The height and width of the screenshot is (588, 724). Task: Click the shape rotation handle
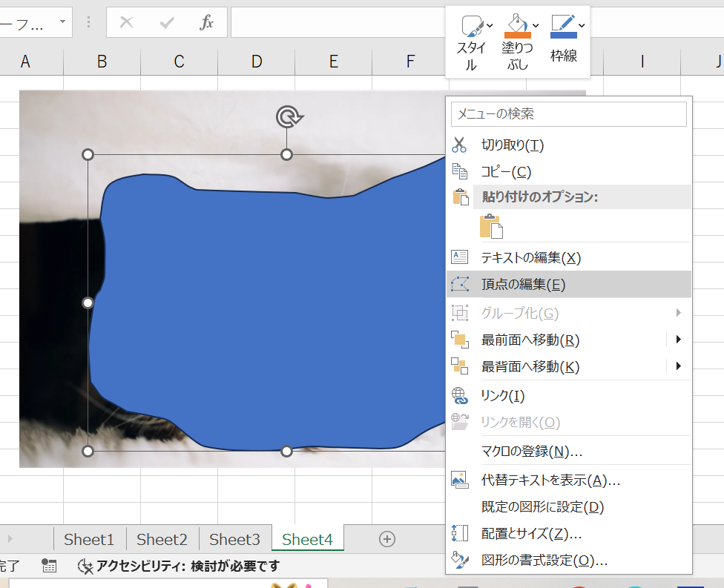click(289, 116)
